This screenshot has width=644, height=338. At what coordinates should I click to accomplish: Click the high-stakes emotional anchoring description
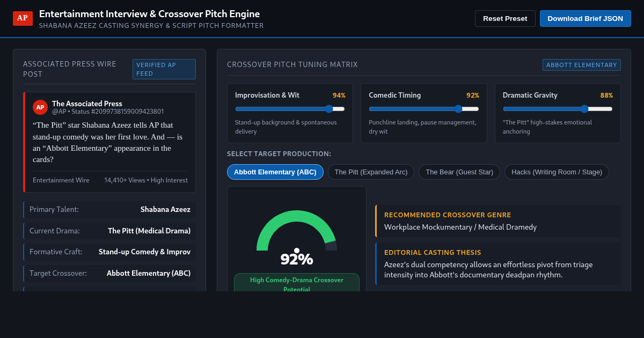point(547,127)
